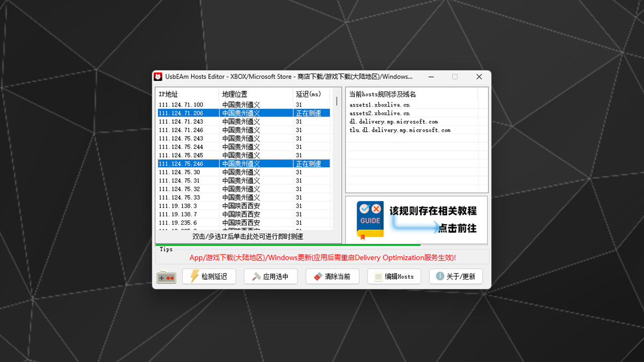This screenshot has width=644, height=362.
Task: Select assets1.xboxlive.cn in hosts domain list
Action: point(379,105)
